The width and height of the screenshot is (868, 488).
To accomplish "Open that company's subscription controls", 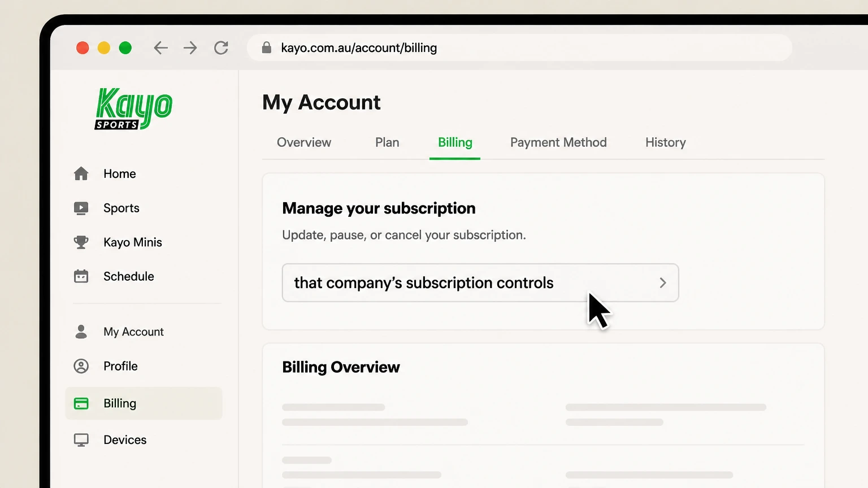I will [480, 282].
